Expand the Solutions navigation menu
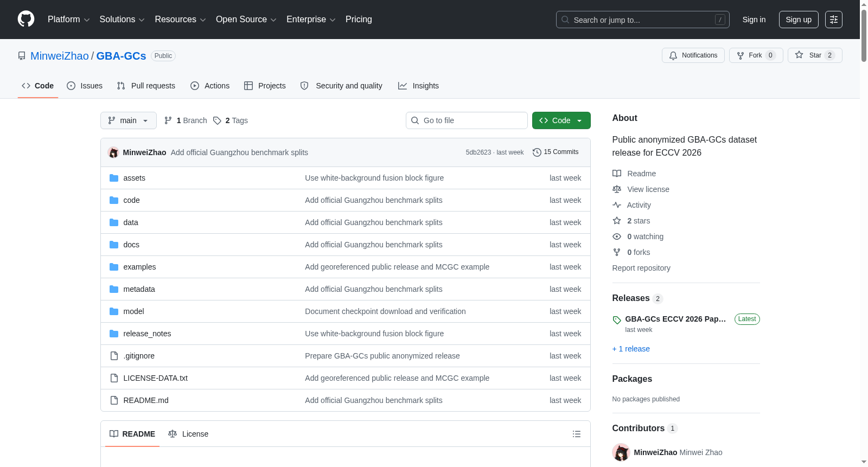This screenshot has width=868, height=467. tap(122, 20)
